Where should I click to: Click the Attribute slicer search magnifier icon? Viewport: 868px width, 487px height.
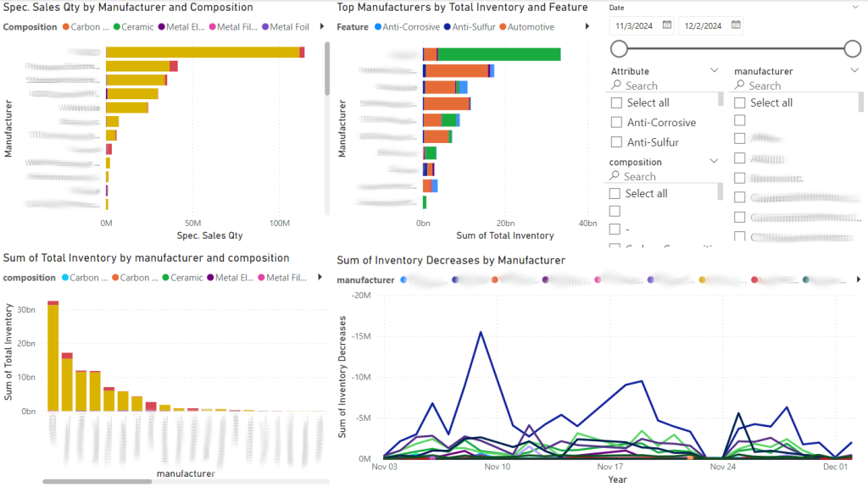(x=616, y=86)
